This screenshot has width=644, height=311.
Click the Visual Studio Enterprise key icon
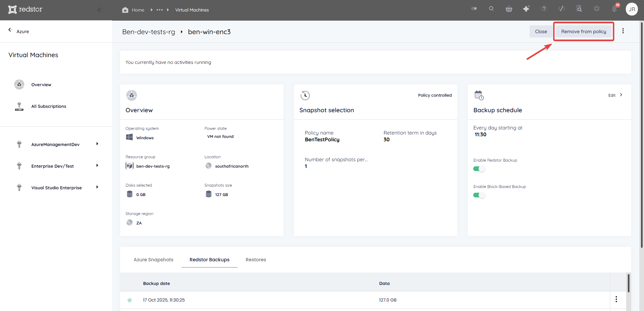pos(19,188)
